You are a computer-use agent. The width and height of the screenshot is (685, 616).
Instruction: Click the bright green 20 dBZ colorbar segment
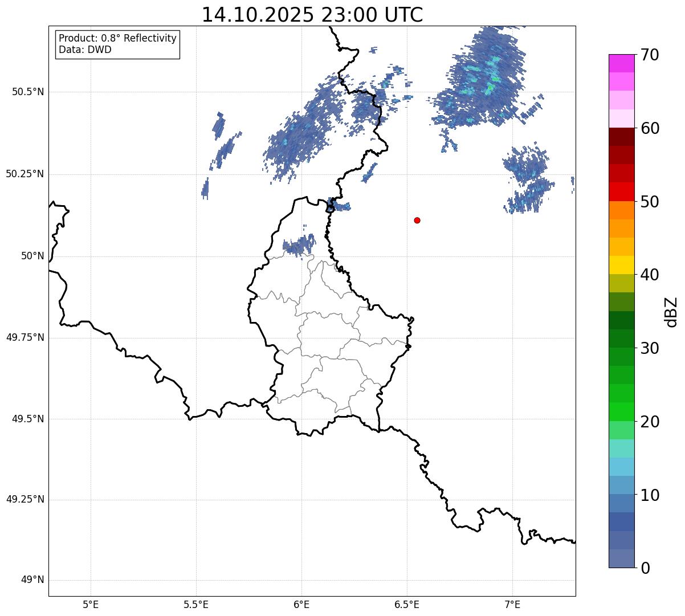pos(622,411)
